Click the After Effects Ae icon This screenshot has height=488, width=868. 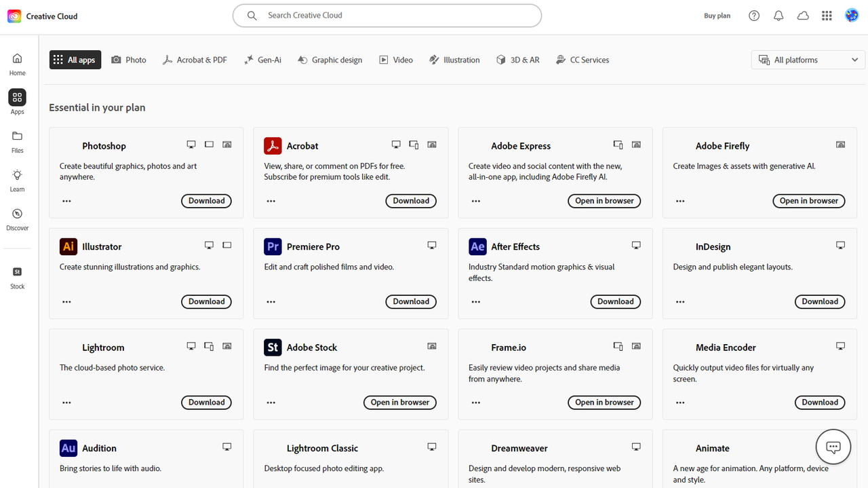[477, 246]
